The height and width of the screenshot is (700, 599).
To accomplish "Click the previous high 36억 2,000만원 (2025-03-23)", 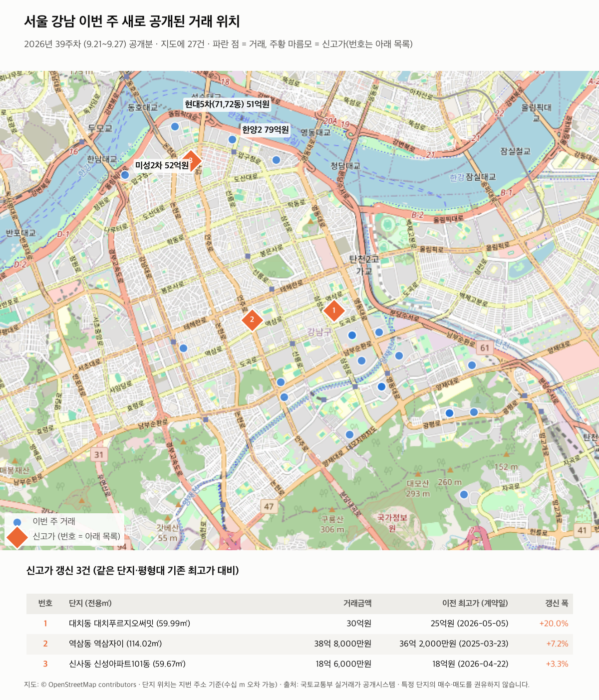I will point(454,644).
